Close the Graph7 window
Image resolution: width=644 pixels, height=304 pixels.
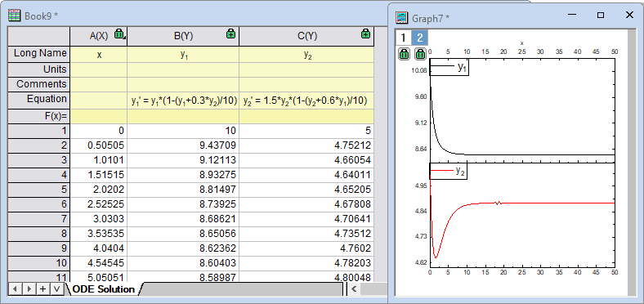(x=628, y=16)
